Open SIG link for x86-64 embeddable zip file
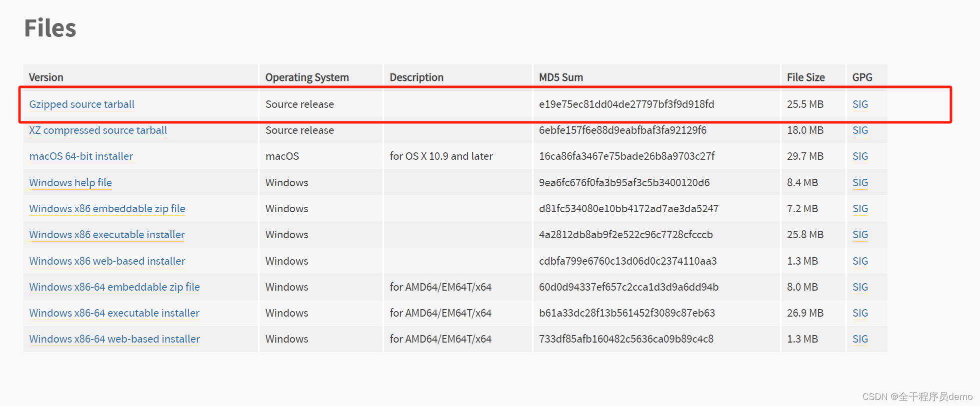Screen dimensions: 980x406 click(x=860, y=287)
